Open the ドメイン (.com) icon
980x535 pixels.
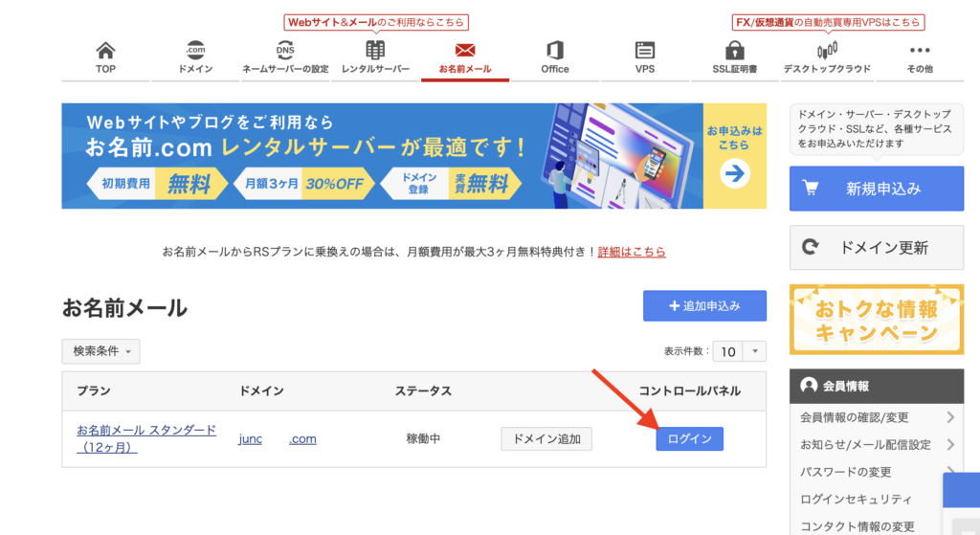click(195, 50)
